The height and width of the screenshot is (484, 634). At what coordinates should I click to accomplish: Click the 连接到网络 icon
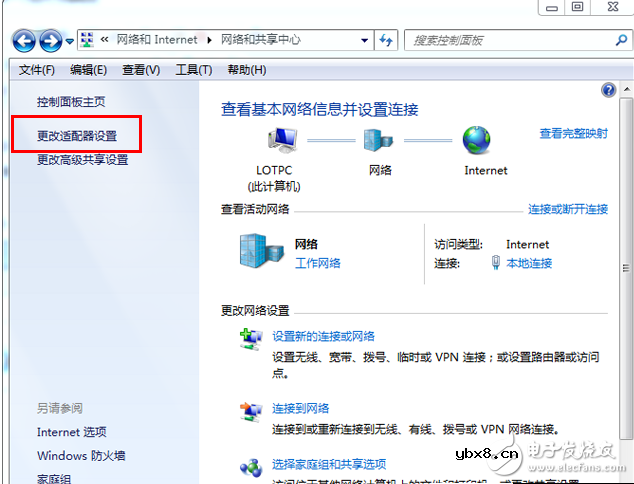tap(251, 412)
